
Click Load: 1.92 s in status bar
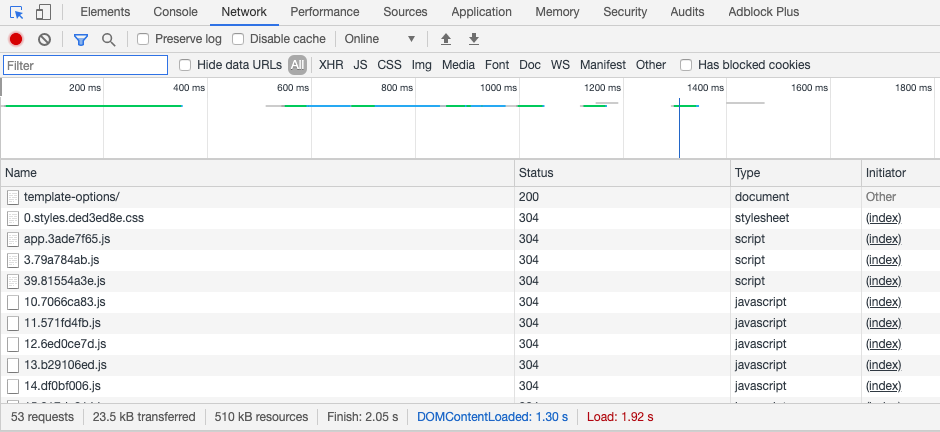(x=620, y=417)
